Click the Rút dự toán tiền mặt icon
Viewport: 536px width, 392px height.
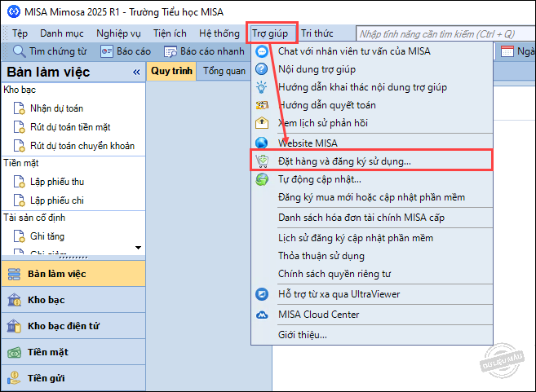click(19, 126)
